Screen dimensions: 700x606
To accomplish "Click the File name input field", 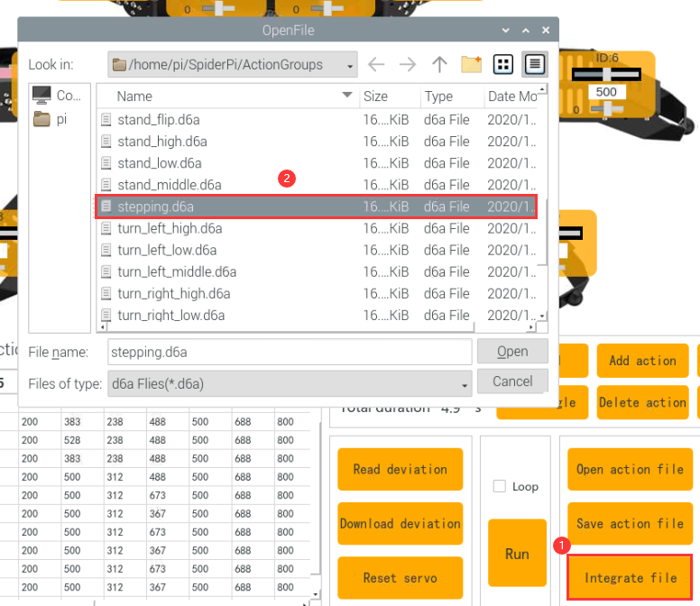I will 290,352.
